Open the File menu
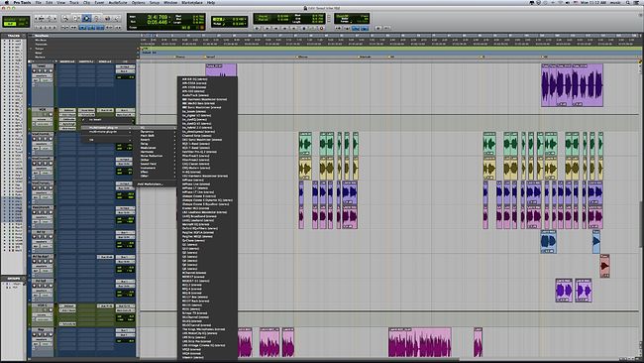 coord(39,2)
